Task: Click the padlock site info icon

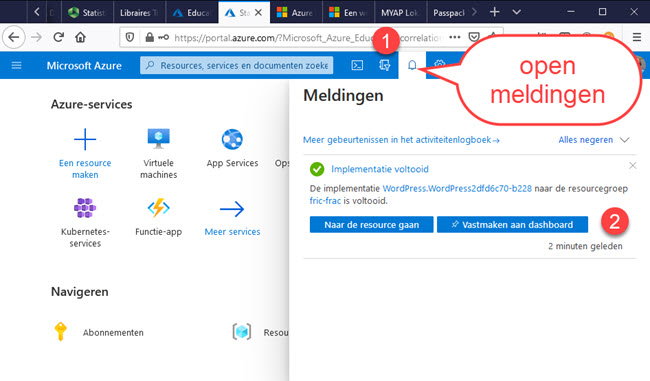Action: point(149,37)
